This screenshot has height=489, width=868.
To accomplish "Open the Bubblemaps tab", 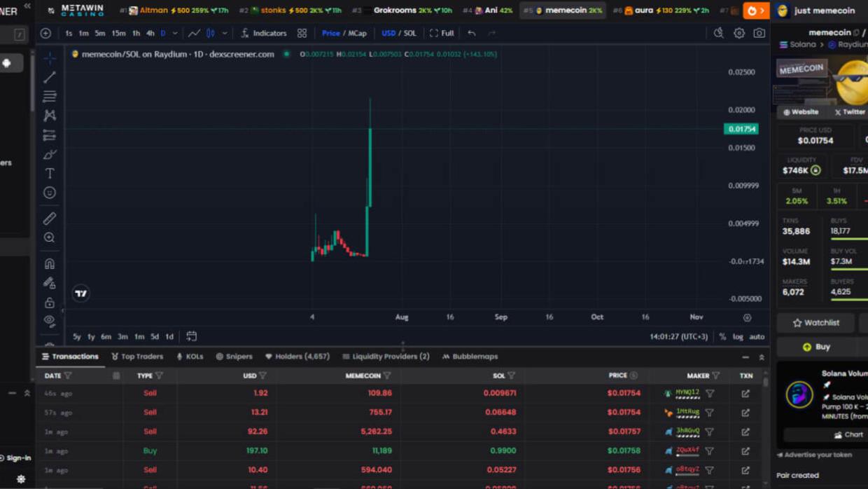I will [470, 357].
